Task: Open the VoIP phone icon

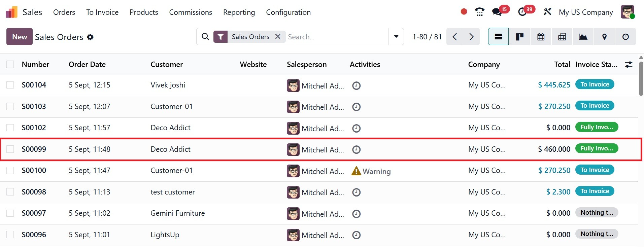Action: pyautogui.click(x=479, y=12)
